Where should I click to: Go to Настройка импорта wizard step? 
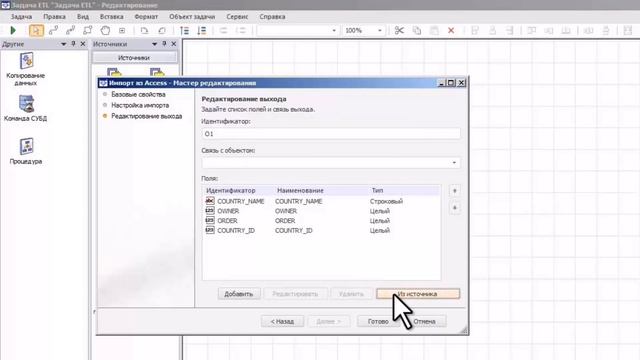(140, 105)
